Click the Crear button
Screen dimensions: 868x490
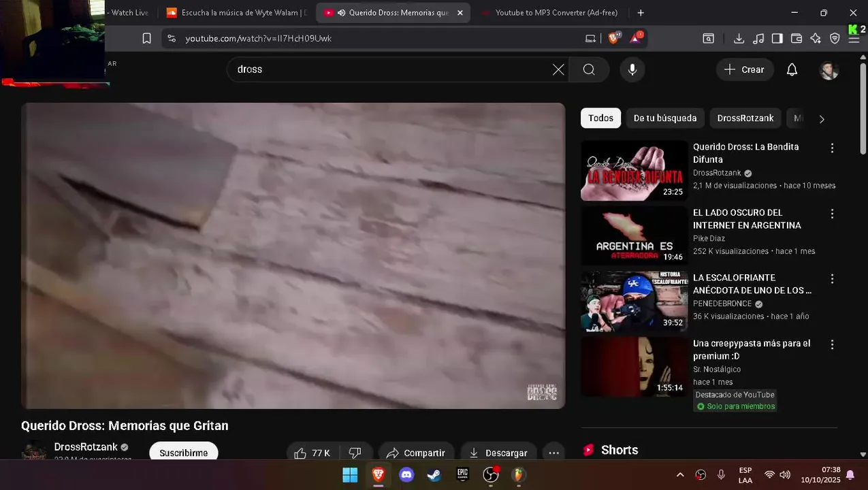click(x=744, y=69)
